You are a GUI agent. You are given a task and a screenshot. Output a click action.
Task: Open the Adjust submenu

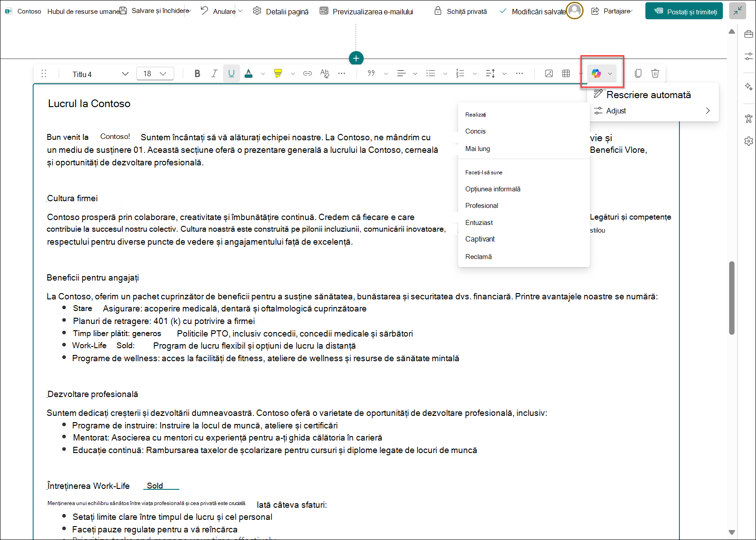[653, 111]
